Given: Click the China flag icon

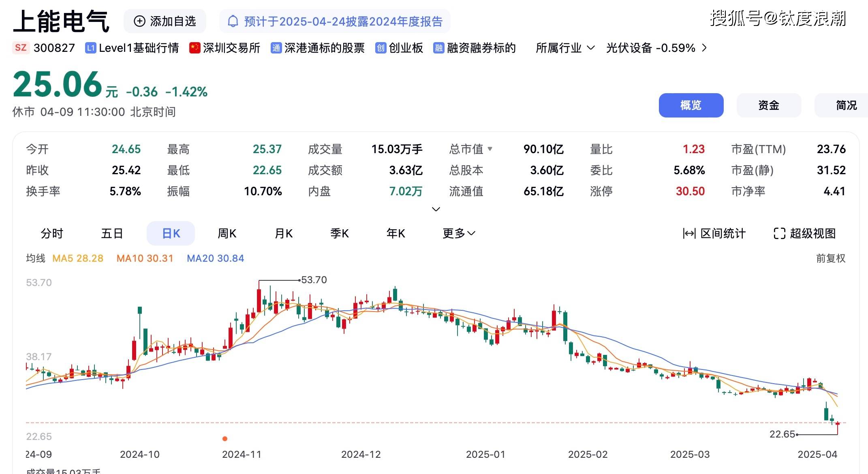Looking at the screenshot, I should click(x=195, y=48).
